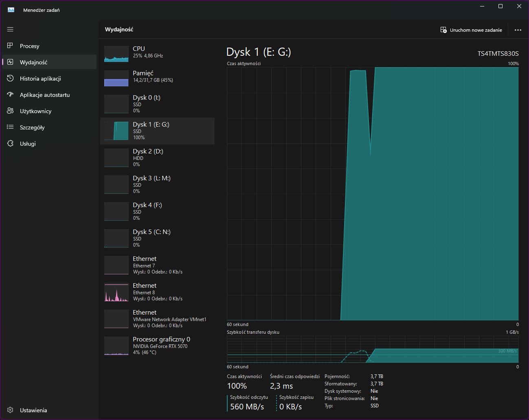This screenshot has height=420, width=529.
Task: View Dysk 5 (C: N:) performance
Action: point(157,238)
